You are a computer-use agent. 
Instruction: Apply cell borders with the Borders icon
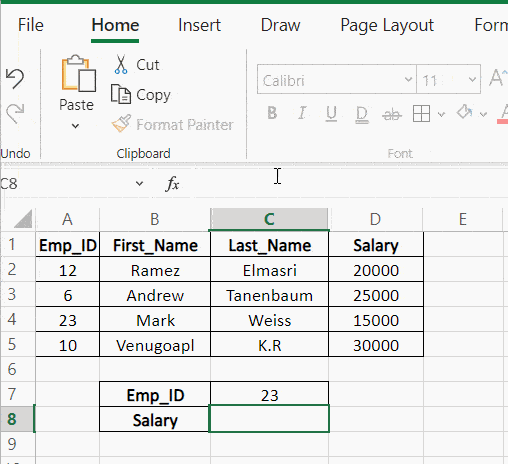click(x=421, y=114)
